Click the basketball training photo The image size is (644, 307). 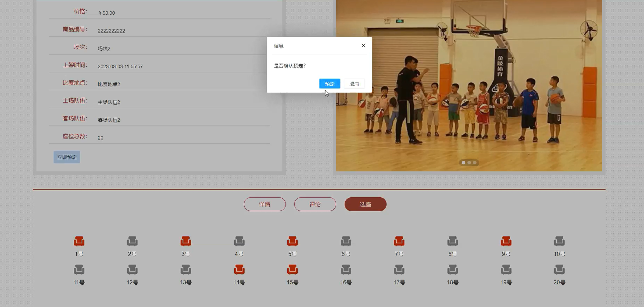pyautogui.click(x=469, y=86)
